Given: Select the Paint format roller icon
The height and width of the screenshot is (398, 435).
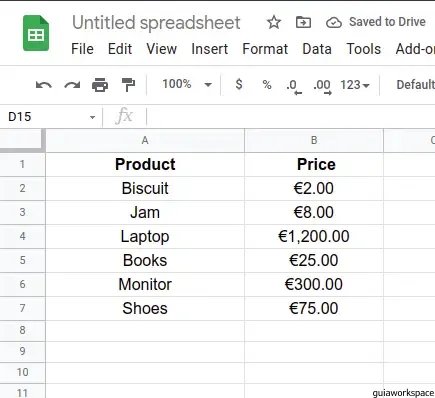Looking at the screenshot, I should click(128, 85).
